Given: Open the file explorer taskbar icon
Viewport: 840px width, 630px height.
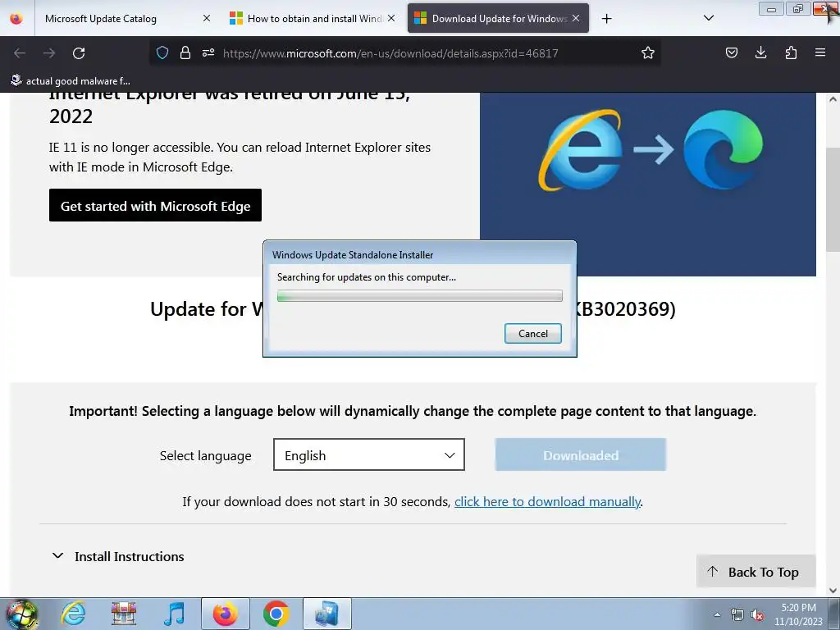Looking at the screenshot, I should click(124, 614).
